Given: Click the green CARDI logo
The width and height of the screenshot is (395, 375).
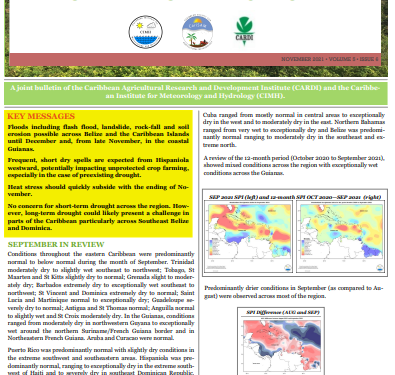Looking at the screenshot, I should [x=244, y=31].
